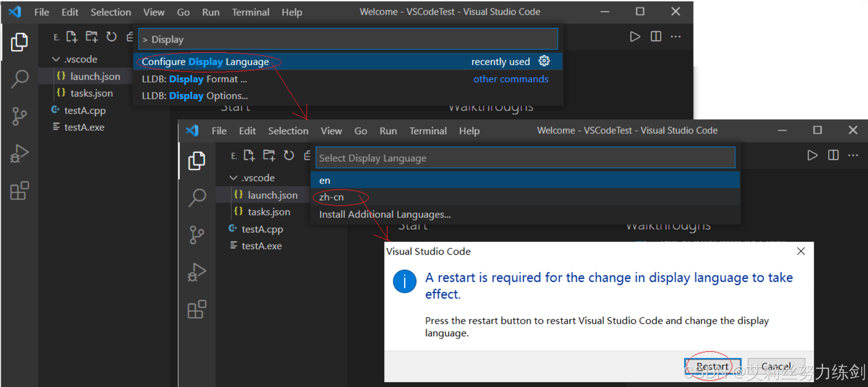
Task: Choose LLDB: Display Format command
Action: 348,79
